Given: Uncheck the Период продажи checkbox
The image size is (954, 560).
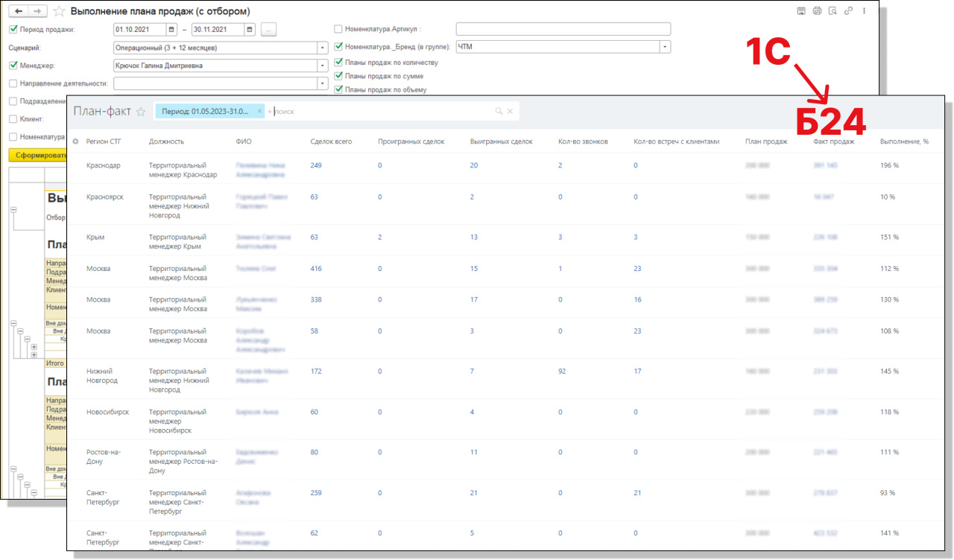Looking at the screenshot, I should [x=13, y=30].
